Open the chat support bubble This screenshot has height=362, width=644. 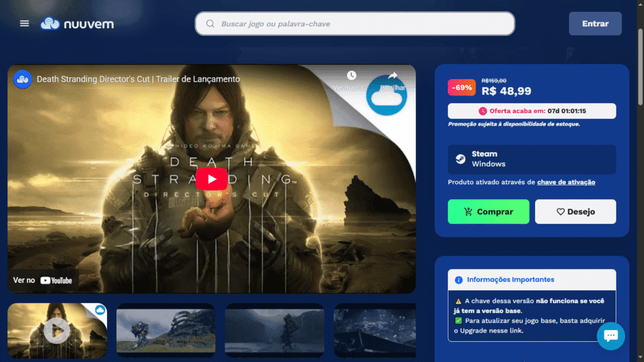click(x=611, y=336)
